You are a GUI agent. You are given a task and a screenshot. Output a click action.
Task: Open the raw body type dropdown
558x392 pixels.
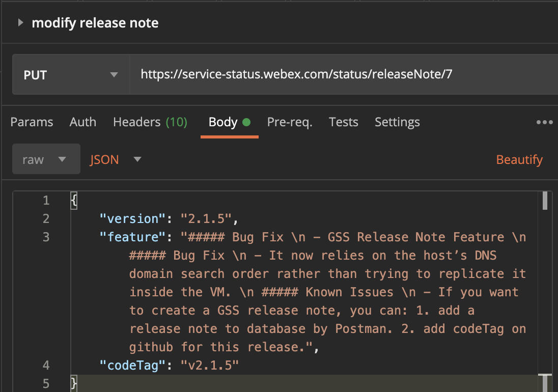pyautogui.click(x=46, y=159)
